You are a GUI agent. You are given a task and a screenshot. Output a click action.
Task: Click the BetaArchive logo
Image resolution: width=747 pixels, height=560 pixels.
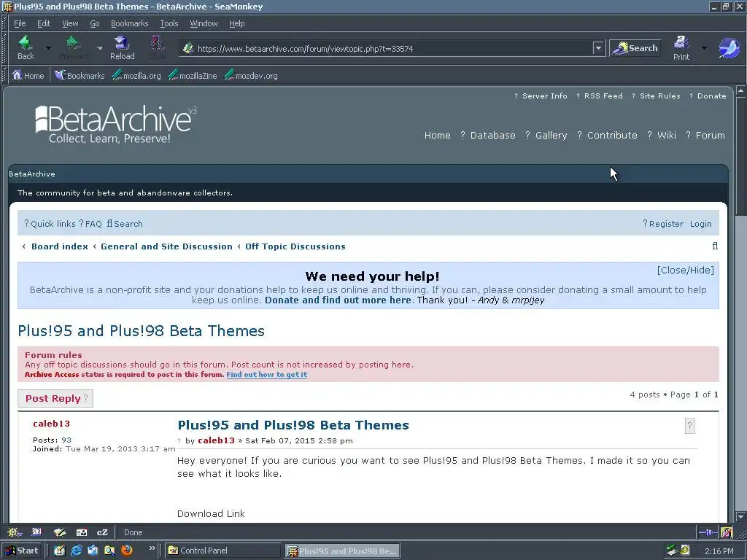(116, 124)
